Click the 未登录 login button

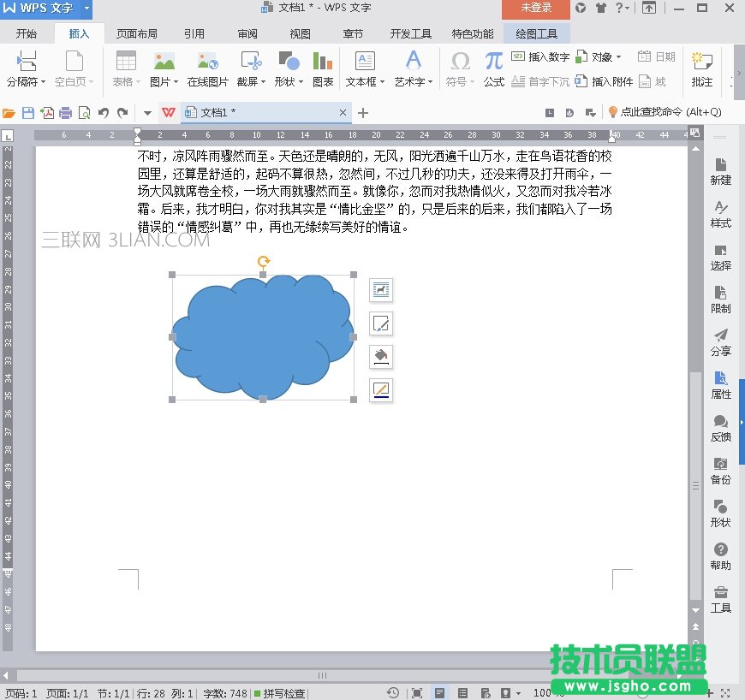tap(536, 8)
